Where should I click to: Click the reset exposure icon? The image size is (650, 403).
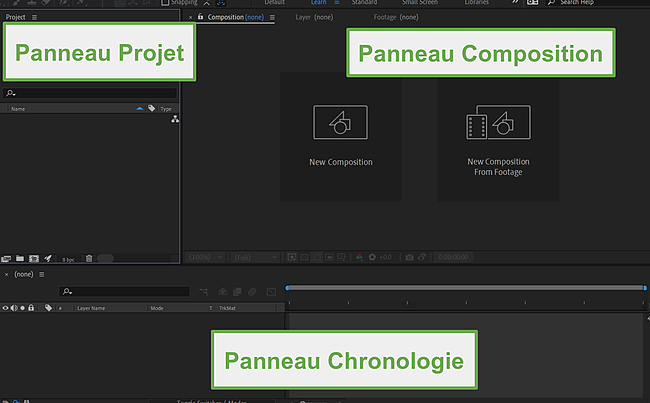tap(372, 257)
